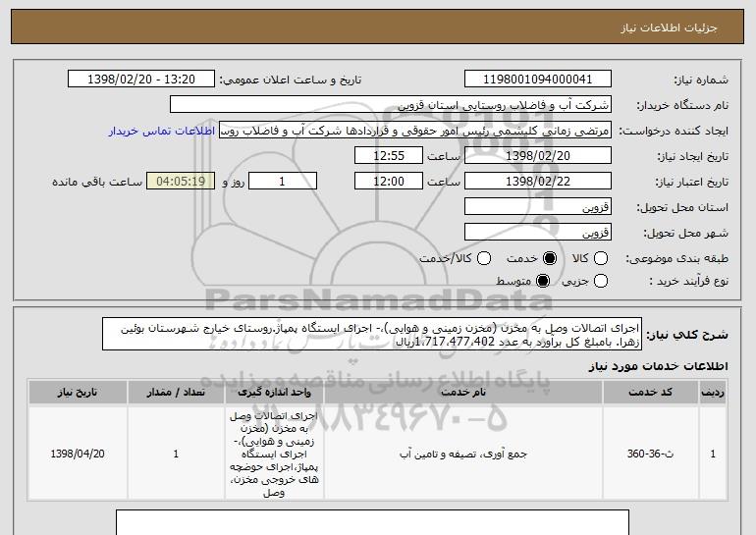Click need date cell 1398/04/20
Viewport: 756px width, 535px height.
pyautogui.click(x=78, y=454)
